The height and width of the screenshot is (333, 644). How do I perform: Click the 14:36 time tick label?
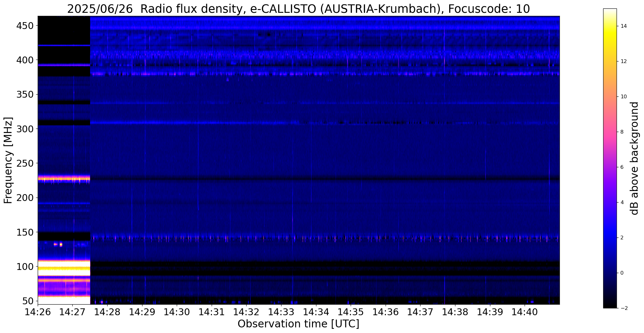(x=386, y=312)
